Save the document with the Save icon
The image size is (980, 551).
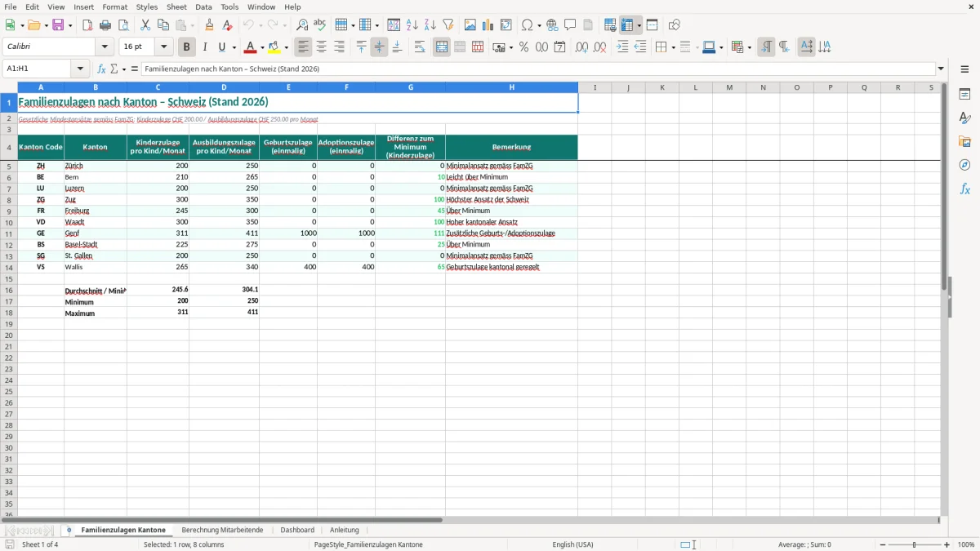point(58,25)
